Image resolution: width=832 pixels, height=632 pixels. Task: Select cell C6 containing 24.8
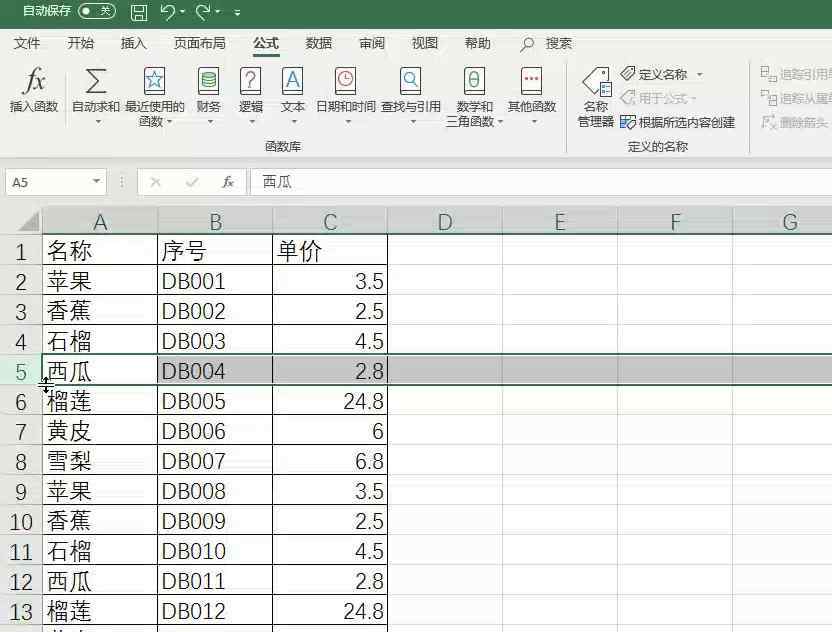(330, 401)
